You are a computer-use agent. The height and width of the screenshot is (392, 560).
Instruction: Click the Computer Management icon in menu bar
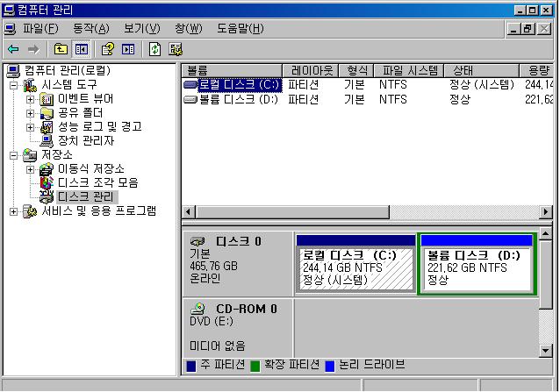click(x=10, y=29)
